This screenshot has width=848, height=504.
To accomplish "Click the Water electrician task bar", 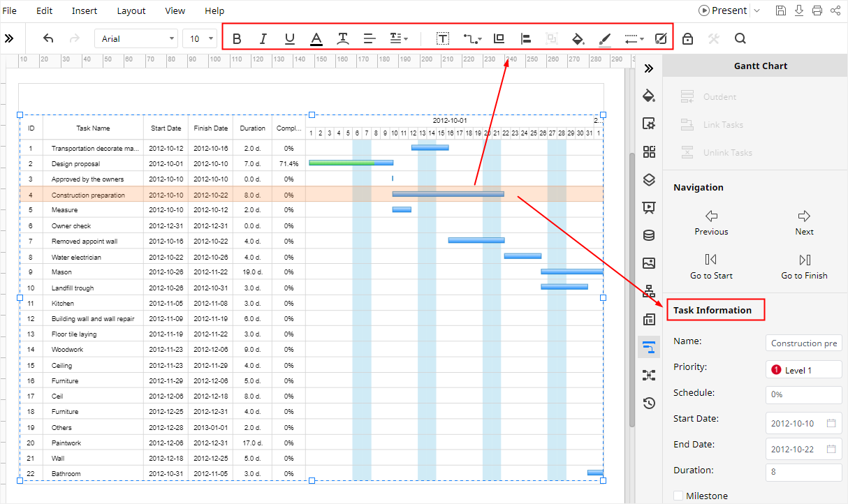I will pyautogui.click(x=522, y=256).
